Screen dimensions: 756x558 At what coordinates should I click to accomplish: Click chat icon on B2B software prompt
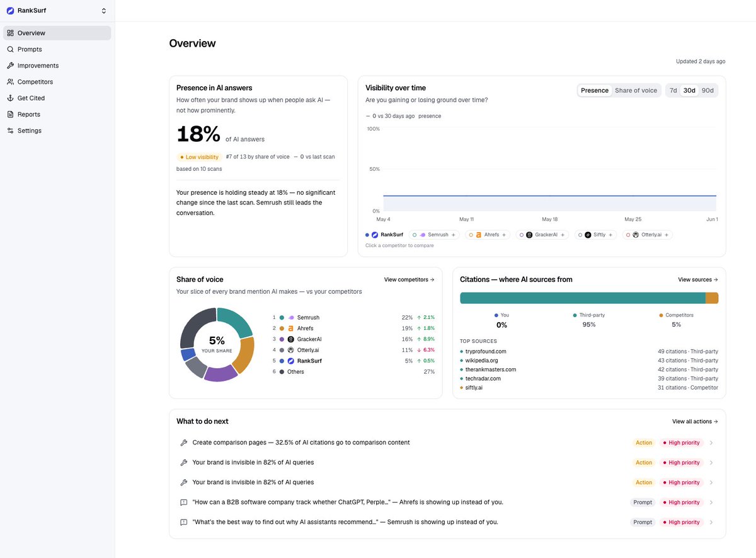(184, 503)
